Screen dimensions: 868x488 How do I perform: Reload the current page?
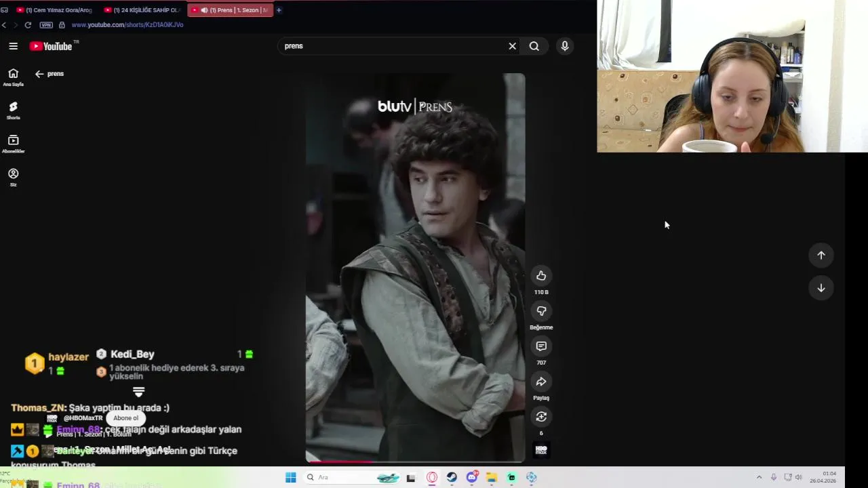28,25
